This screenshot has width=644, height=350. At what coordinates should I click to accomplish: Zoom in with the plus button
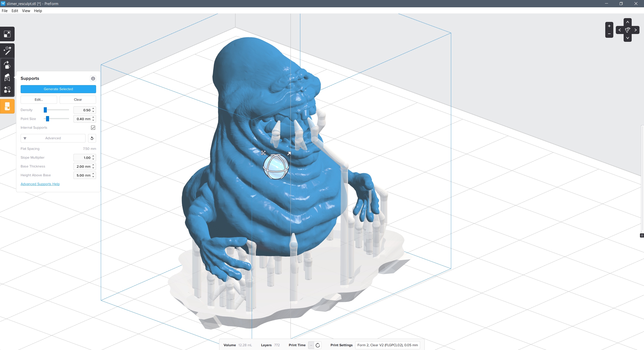pos(609,26)
